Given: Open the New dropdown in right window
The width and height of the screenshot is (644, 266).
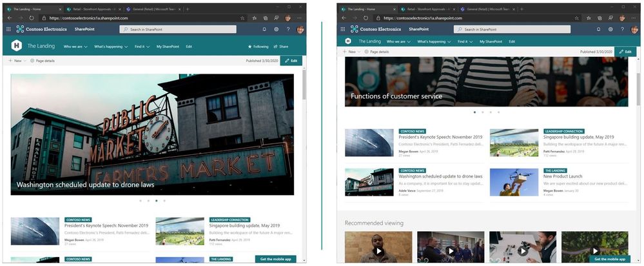Looking at the screenshot, I should (351, 52).
